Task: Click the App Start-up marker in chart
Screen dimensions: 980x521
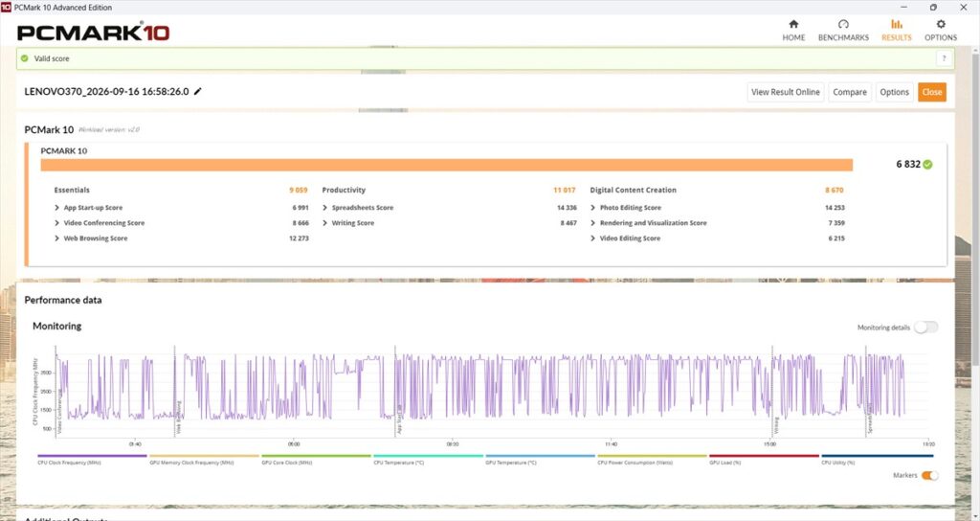Action: 399,420
